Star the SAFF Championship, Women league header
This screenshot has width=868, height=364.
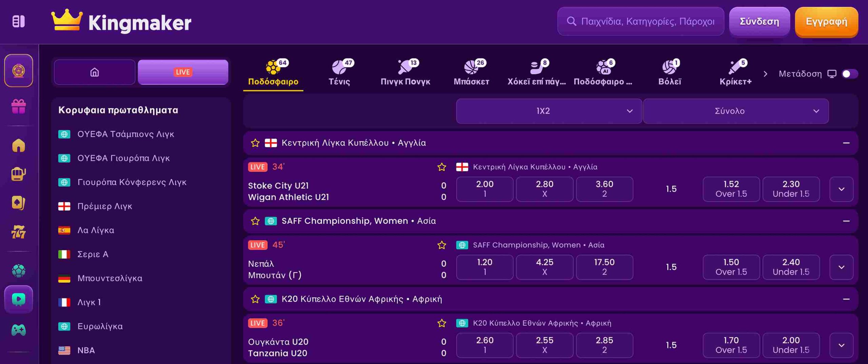click(255, 221)
